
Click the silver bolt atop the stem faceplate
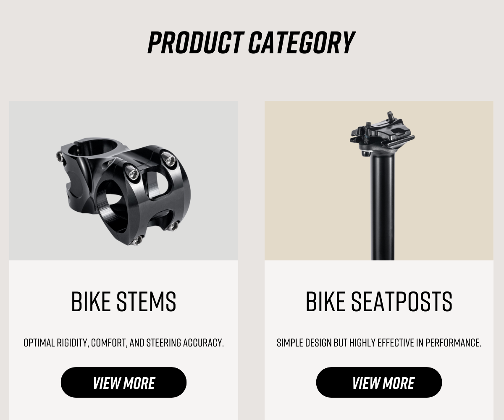point(169,160)
